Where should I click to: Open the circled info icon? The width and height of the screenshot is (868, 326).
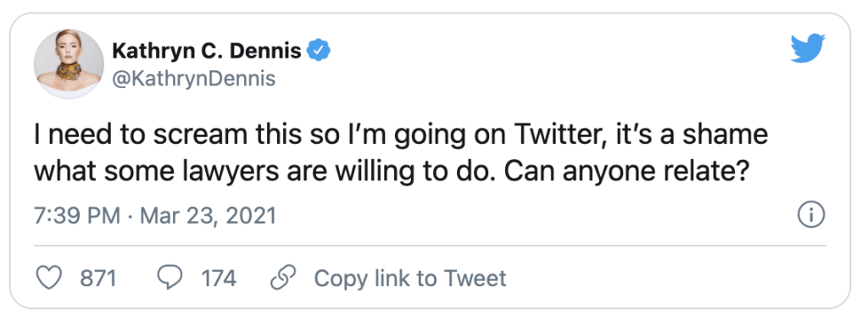pos(811,216)
